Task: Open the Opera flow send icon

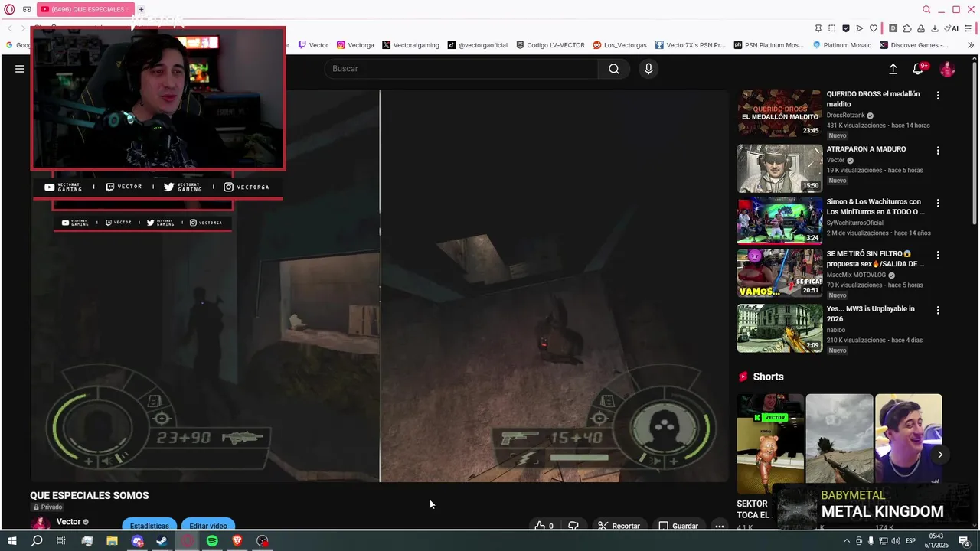Action: tap(860, 28)
